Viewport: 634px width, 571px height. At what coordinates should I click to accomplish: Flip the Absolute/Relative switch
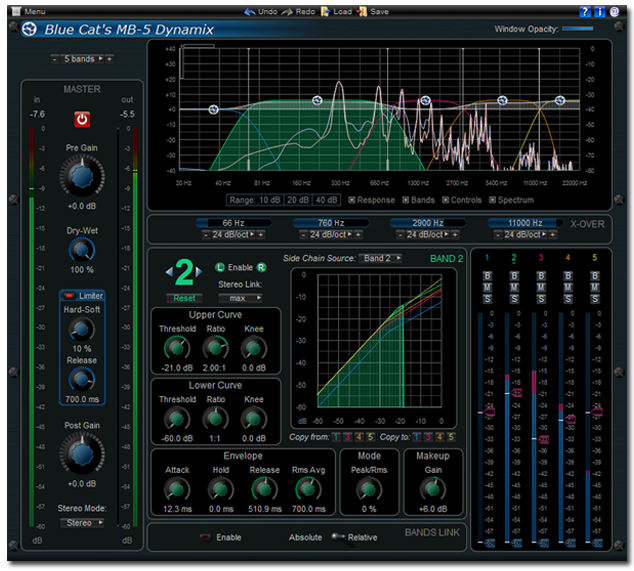point(336,537)
